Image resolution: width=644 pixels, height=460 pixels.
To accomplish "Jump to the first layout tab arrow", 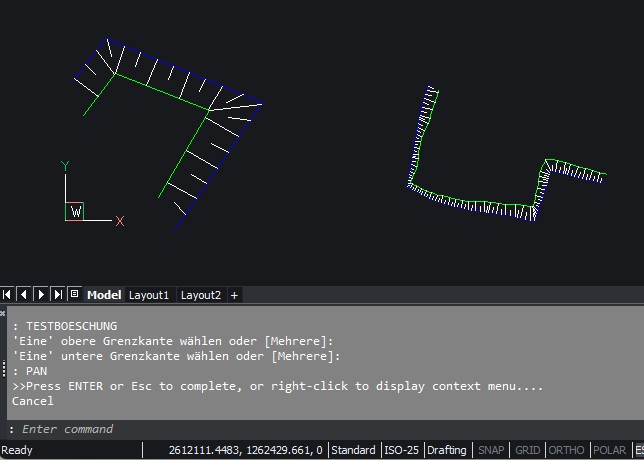I will tap(7, 294).
